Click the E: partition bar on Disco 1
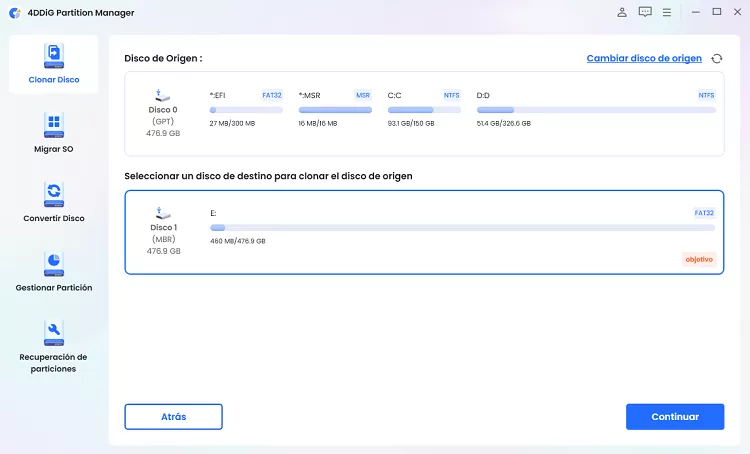This screenshot has height=454, width=750. 462,228
